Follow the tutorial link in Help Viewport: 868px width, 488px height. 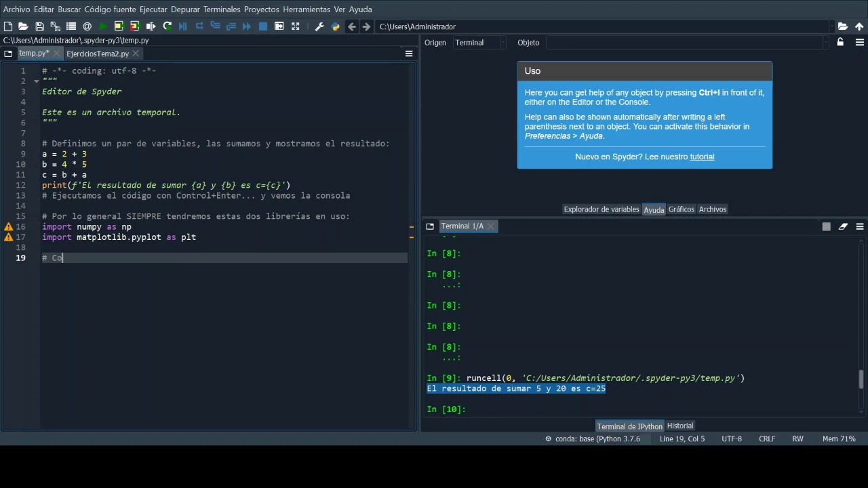[x=702, y=157]
